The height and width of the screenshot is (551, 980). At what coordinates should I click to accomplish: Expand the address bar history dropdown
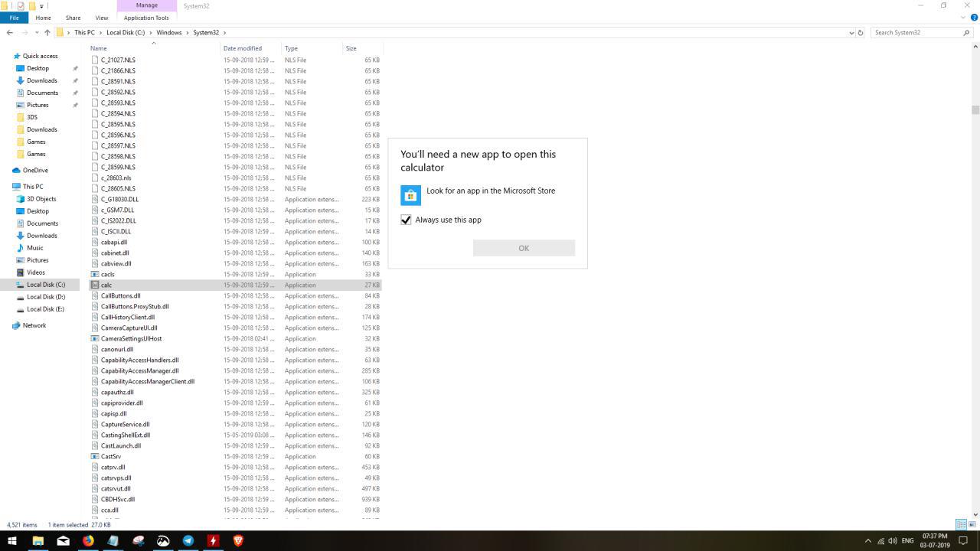851,32
